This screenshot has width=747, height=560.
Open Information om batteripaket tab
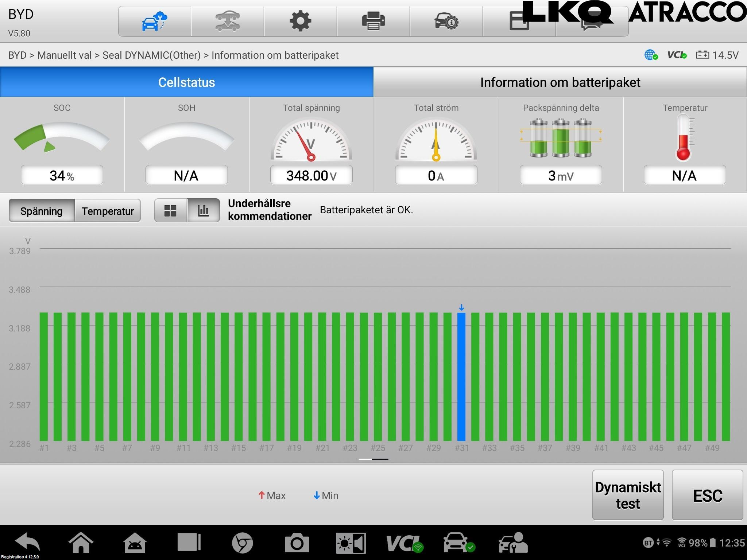click(560, 82)
